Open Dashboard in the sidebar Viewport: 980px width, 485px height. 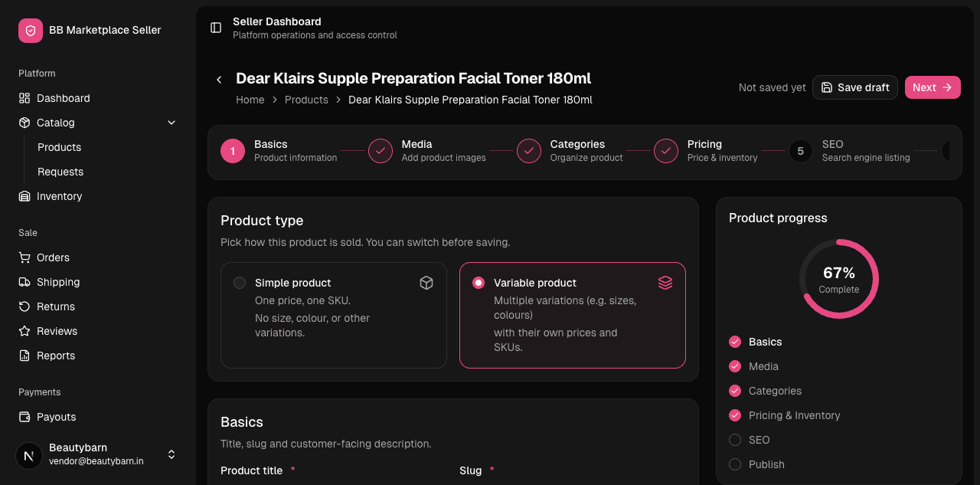coord(98,98)
